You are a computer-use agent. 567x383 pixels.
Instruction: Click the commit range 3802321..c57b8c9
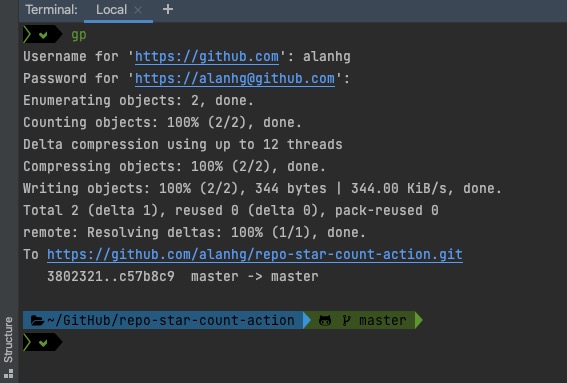(111, 277)
